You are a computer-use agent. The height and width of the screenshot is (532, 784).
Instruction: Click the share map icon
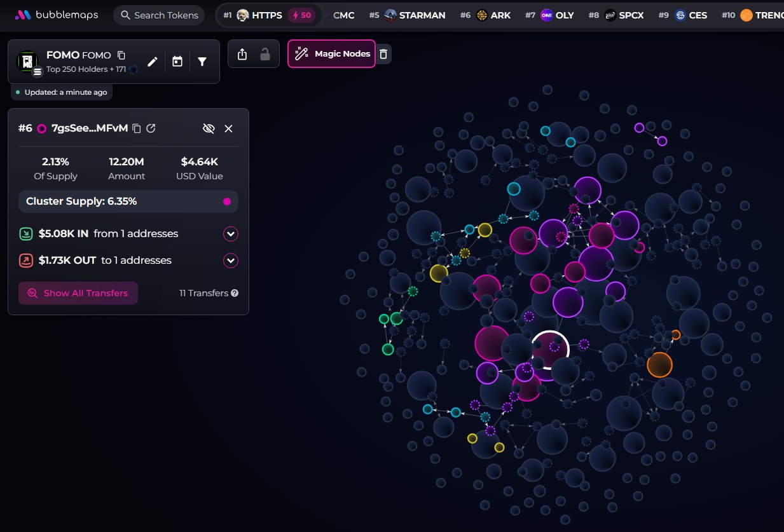pos(242,54)
